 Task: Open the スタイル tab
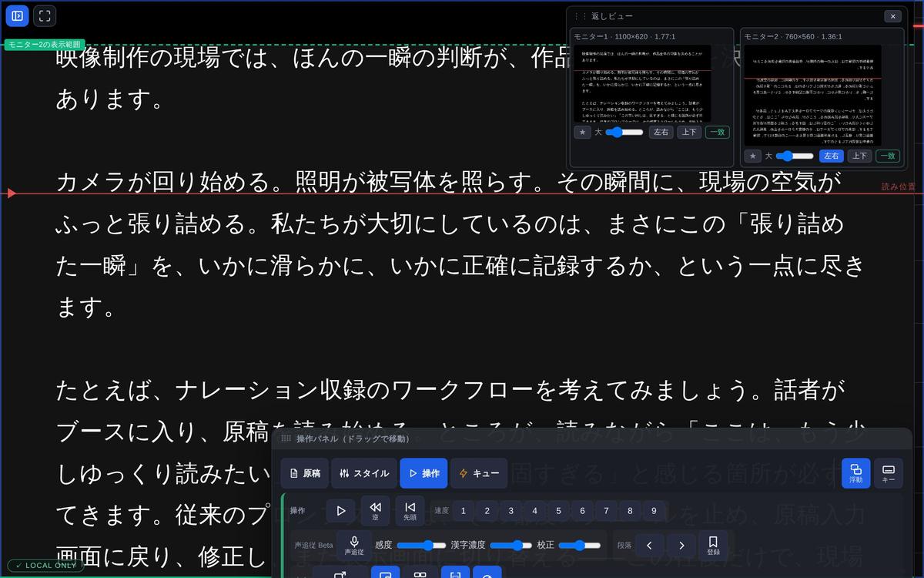(364, 473)
